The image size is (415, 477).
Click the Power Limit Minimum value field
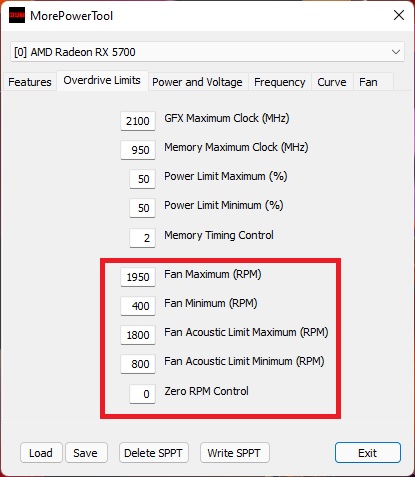[x=142, y=208]
